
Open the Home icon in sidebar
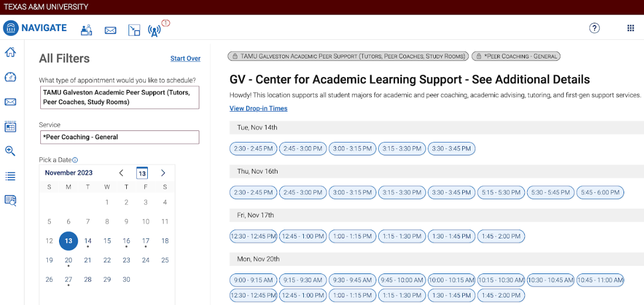pyautogui.click(x=11, y=52)
